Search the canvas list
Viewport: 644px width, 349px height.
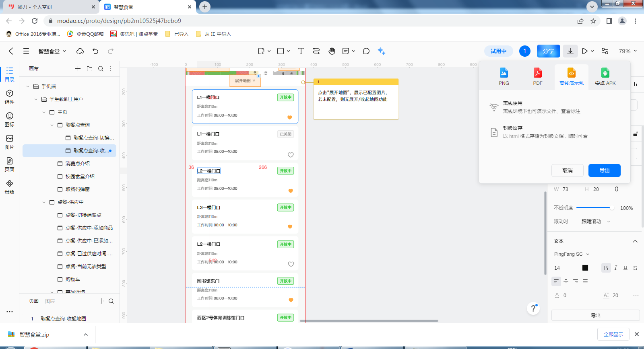pyautogui.click(x=101, y=69)
